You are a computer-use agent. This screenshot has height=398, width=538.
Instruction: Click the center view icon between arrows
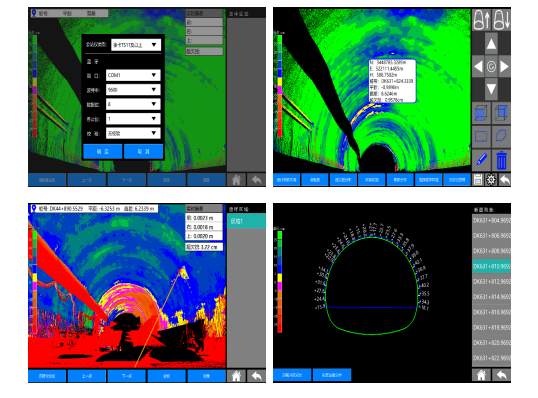point(491,67)
